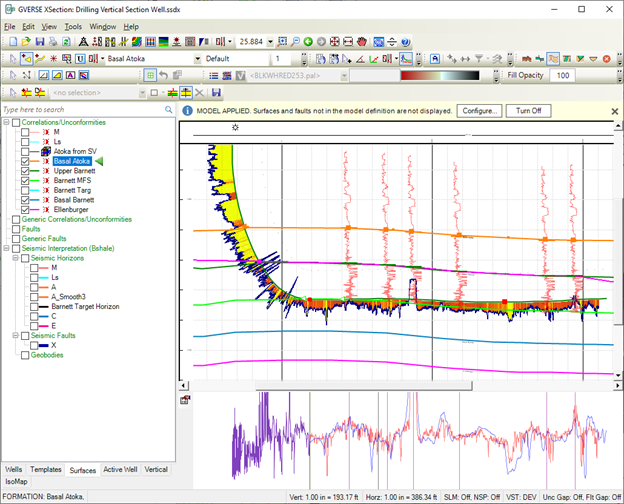
Task: Open the Help menu
Action: 131,27
